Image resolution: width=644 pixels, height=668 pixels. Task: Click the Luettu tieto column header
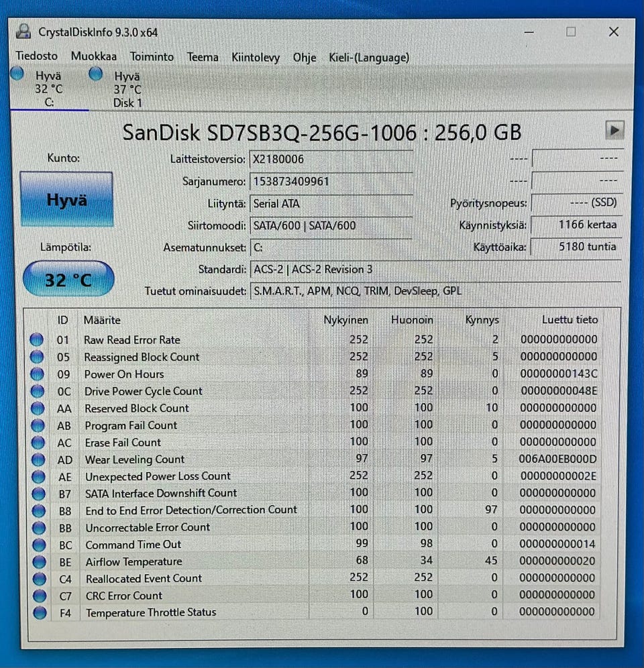coord(570,319)
